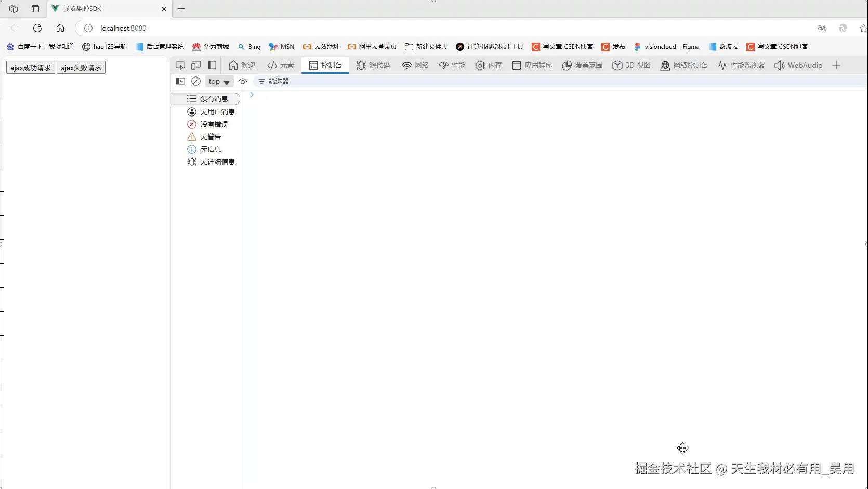Select the inspect element tool in DevTools
The width and height of the screenshot is (868, 489).
[180, 65]
